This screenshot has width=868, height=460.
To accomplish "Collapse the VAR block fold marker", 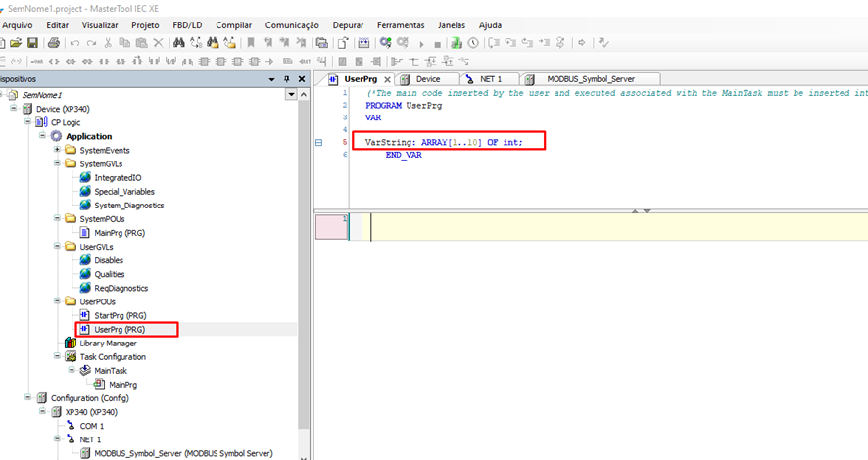I will pyautogui.click(x=318, y=143).
